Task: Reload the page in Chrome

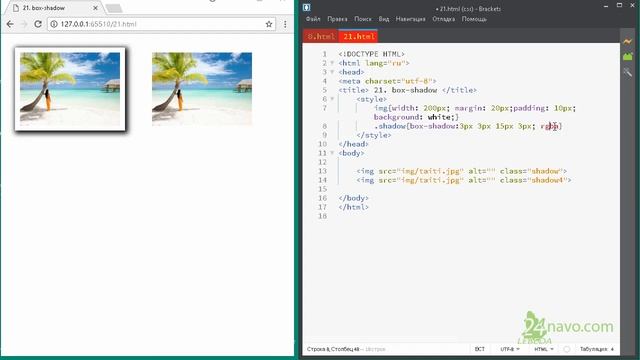Action: coord(38,24)
